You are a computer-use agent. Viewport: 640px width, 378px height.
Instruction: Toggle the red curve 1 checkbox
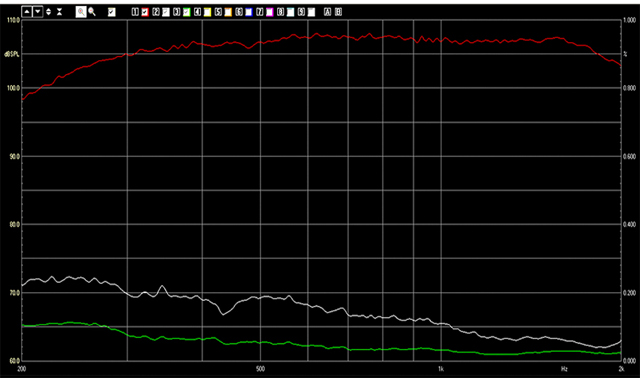tap(145, 12)
